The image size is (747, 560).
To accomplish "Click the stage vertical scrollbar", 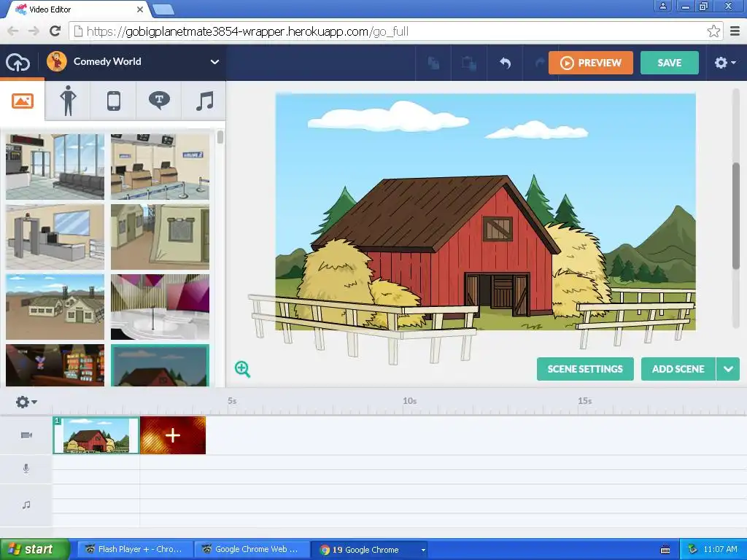I will (736, 217).
